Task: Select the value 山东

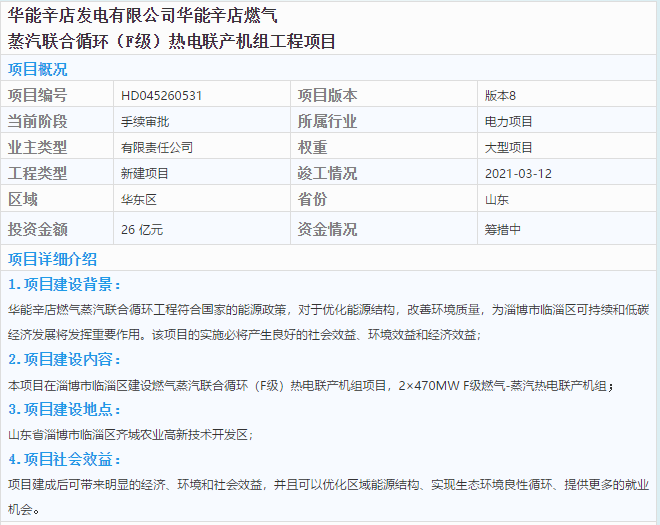Action: tap(497, 200)
